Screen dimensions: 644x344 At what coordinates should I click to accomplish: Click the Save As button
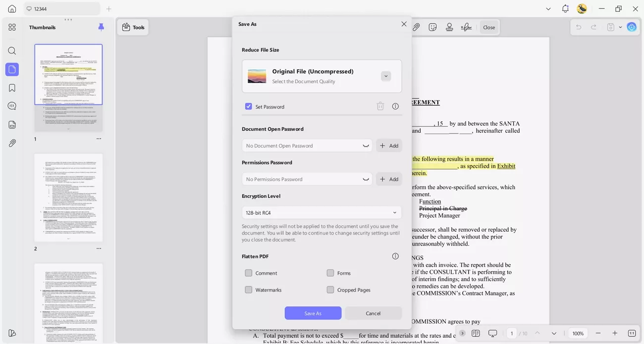(313, 313)
